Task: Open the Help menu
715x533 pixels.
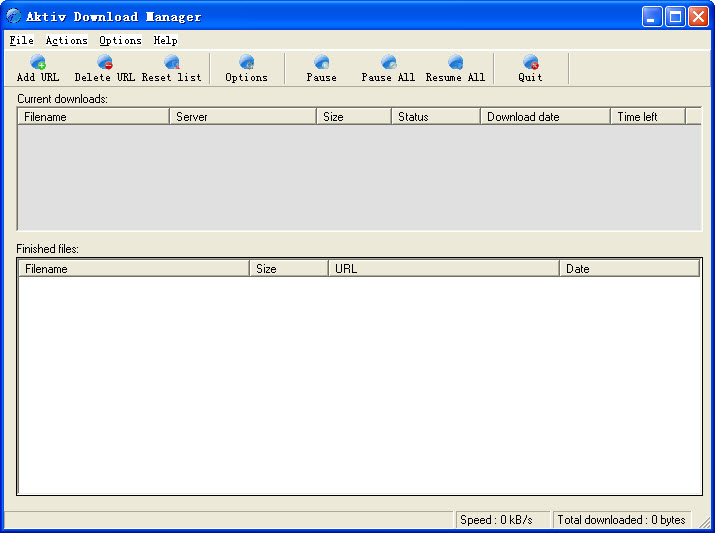Action: pyautogui.click(x=165, y=41)
